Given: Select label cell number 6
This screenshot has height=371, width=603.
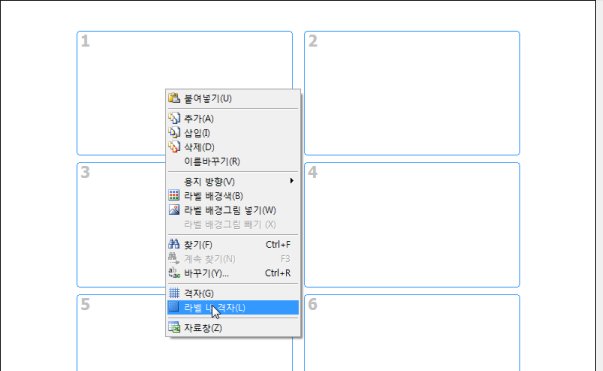Looking at the screenshot, I should click(x=412, y=333).
